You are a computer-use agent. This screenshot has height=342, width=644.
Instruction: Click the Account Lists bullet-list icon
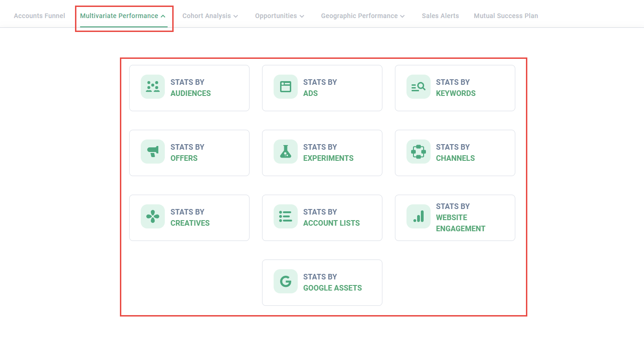pos(285,216)
